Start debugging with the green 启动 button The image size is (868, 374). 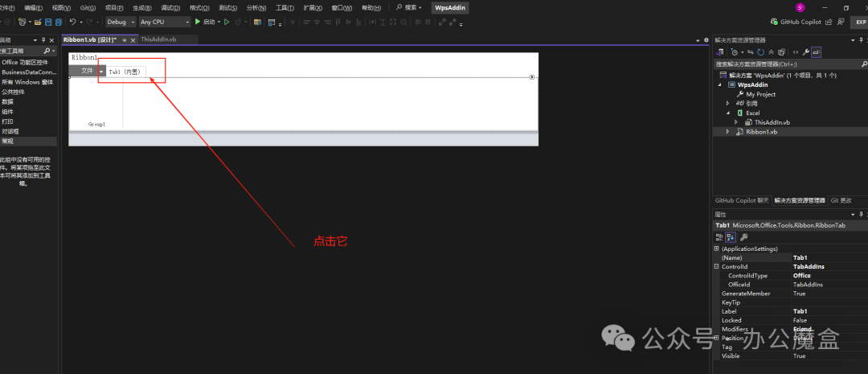[205, 23]
